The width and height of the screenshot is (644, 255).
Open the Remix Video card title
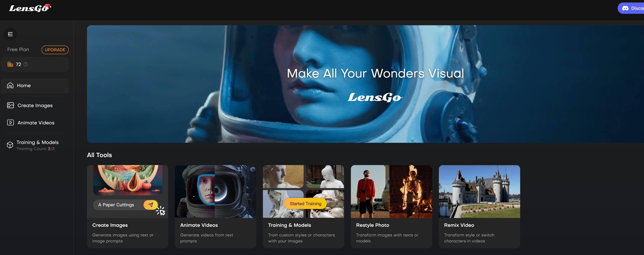pos(459,225)
